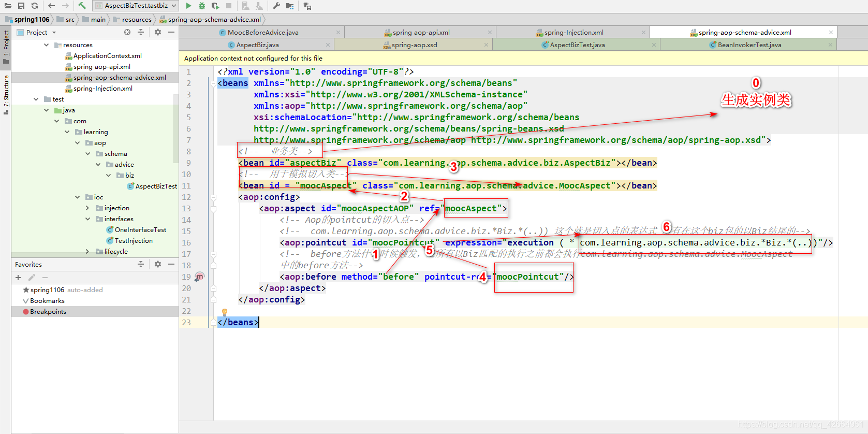Switch to spring aop-api.xml tab
The image size is (868, 434).
click(x=420, y=32)
